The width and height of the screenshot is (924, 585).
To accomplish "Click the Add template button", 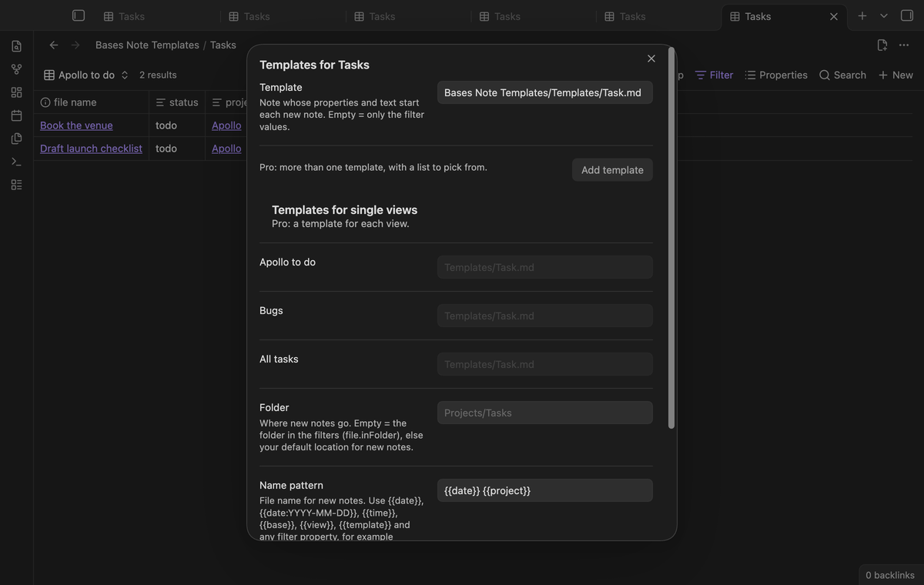I will pos(612,170).
